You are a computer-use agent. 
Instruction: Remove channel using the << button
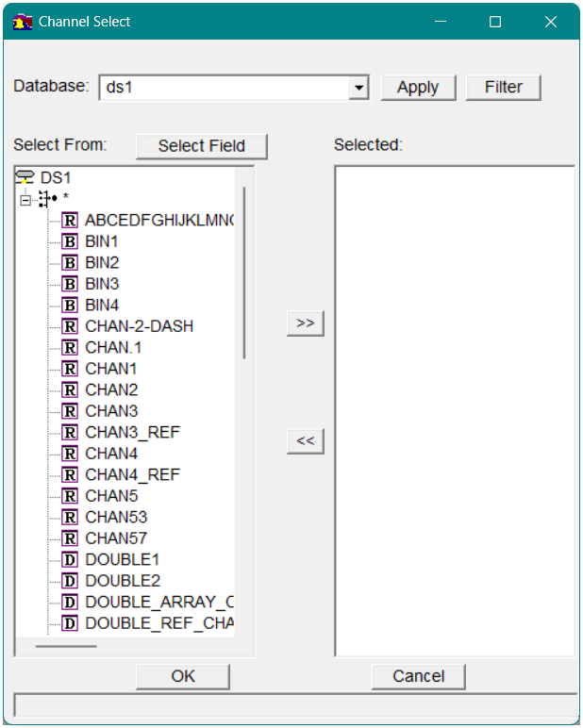(x=305, y=440)
